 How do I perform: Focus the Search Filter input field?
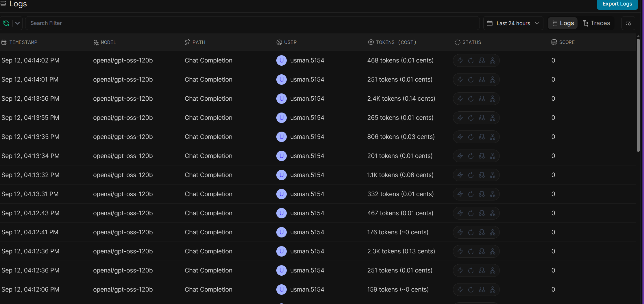tap(252, 23)
